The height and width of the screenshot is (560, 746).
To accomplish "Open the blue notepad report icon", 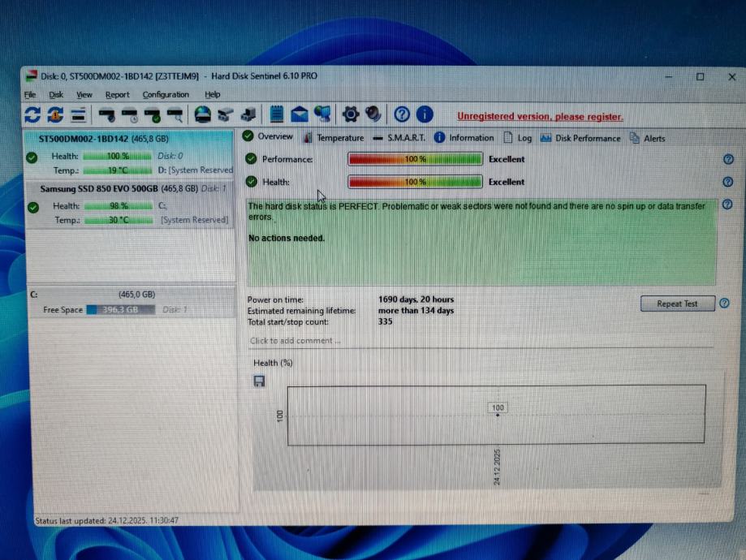I will coord(277,114).
